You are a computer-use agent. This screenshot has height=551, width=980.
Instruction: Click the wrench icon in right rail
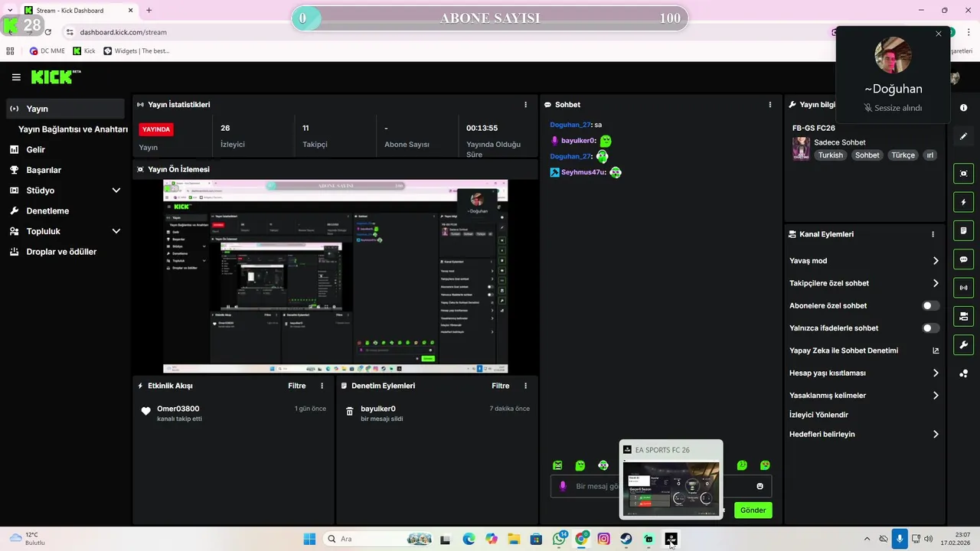point(963,345)
